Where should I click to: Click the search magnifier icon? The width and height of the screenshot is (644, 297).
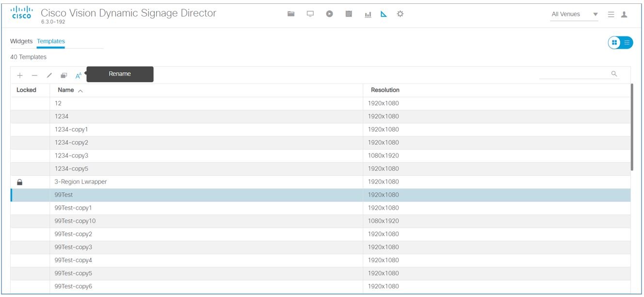[614, 74]
